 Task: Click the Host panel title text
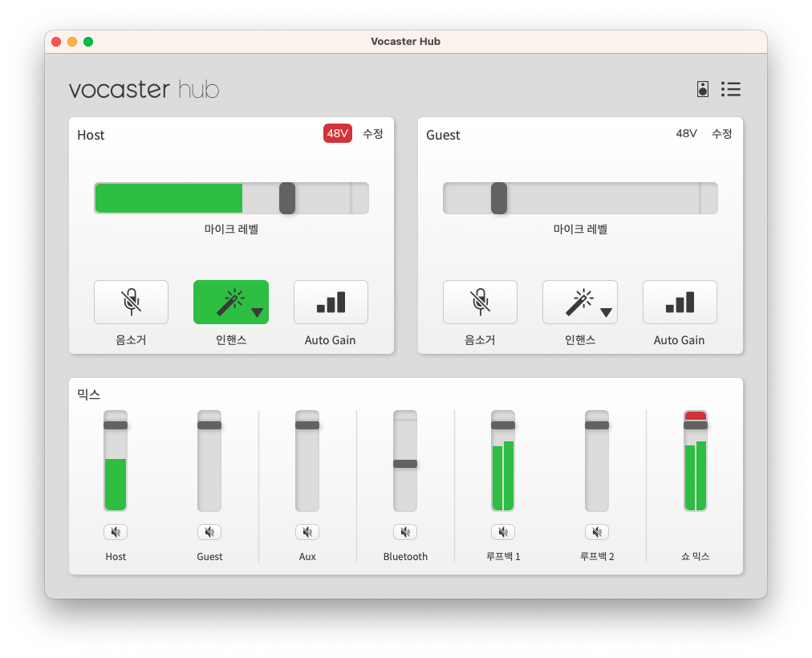(91, 135)
